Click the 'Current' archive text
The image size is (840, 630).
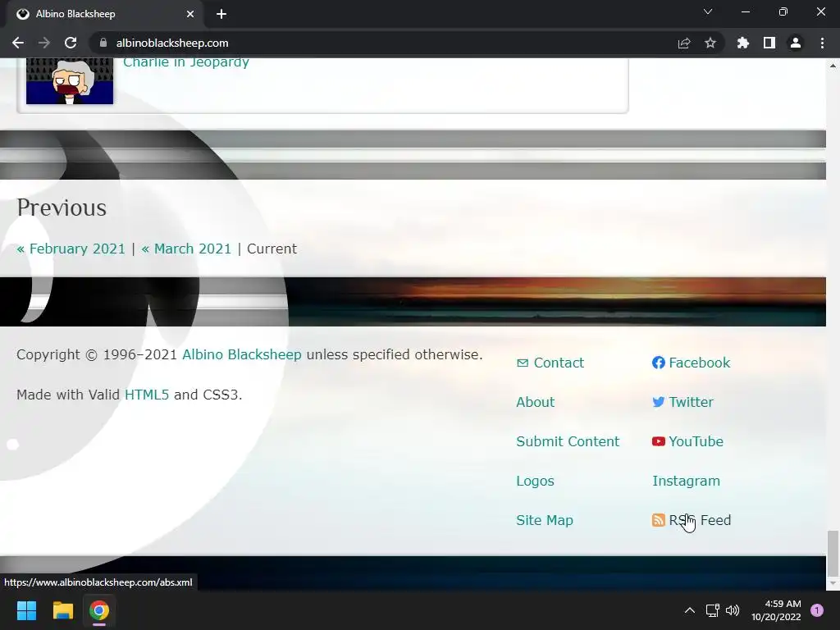pos(272,249)
